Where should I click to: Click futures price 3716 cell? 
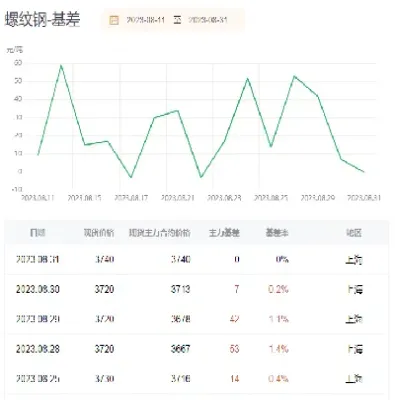pyautogui.click(x=181, y=379)
